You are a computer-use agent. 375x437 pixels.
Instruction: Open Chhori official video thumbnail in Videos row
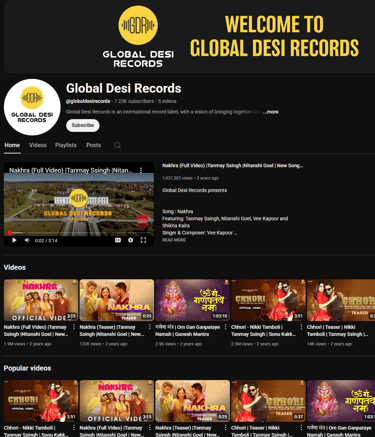point(268,300)
